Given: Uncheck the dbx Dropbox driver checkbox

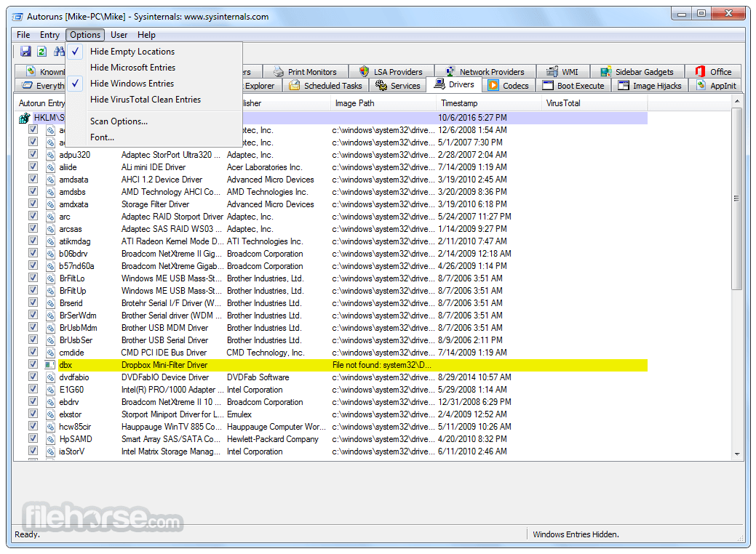Looking at the screenshot, I should (x=33, y=364).
